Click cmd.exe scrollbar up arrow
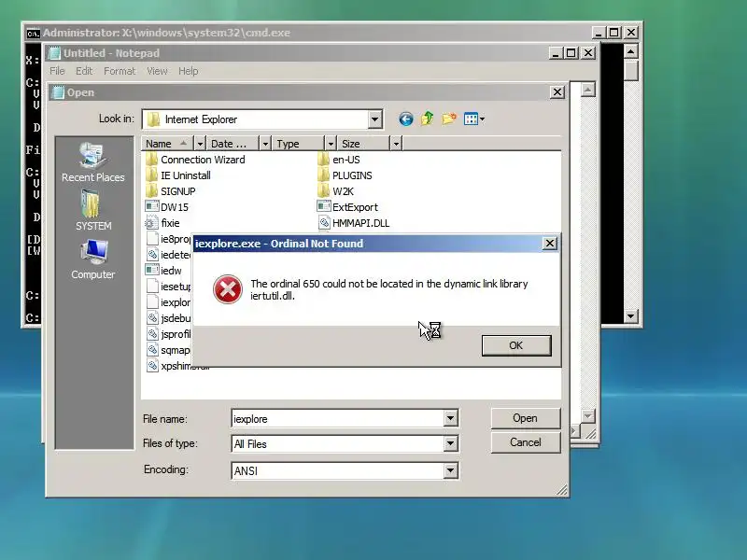Screen dimensions: 747x560 point(631,51)
